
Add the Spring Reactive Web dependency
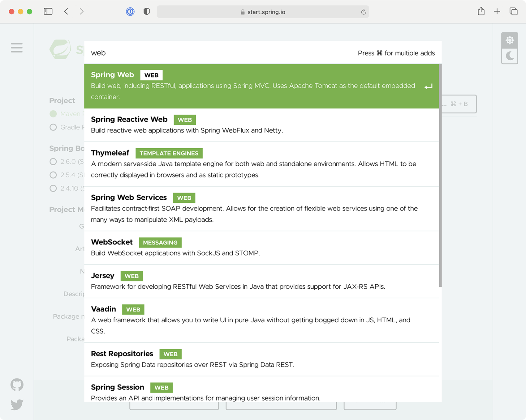coord(261,125)
